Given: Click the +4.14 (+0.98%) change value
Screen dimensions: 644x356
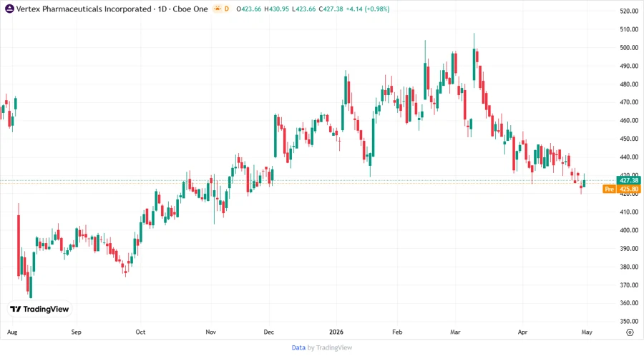Looking at the screenshot, I should pos(368,9).
